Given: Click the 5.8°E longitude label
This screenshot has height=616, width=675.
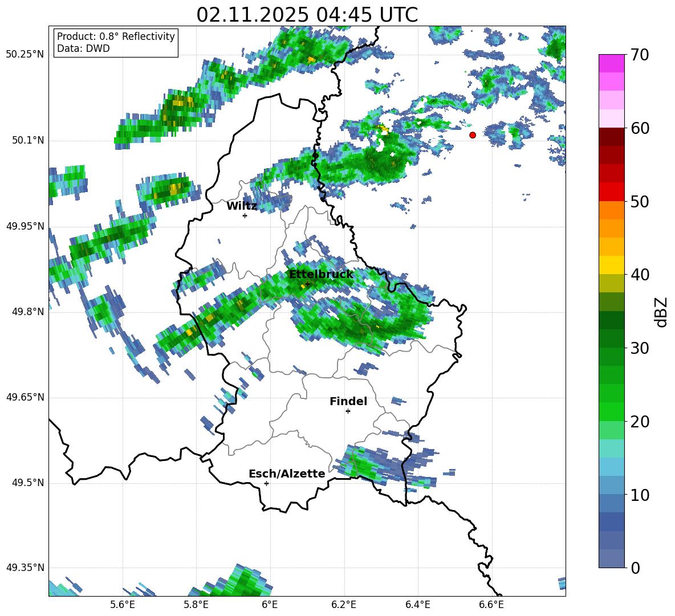Looking at the screenshot, I should click(196, 605).
